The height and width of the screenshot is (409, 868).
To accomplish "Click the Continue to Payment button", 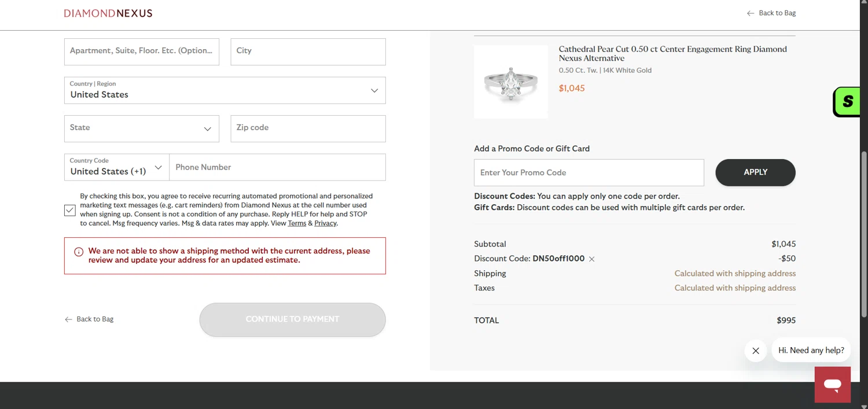I will tap(292, 319).
